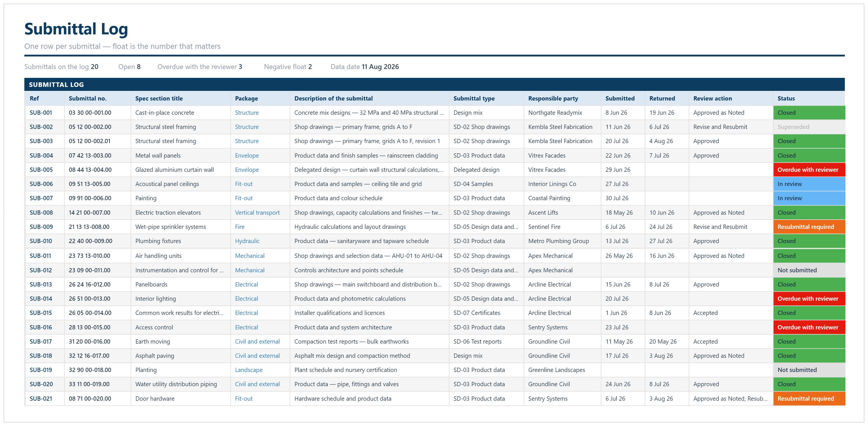
Task: Click the SUBMITTAL LOG table banner
Action: 434,85
